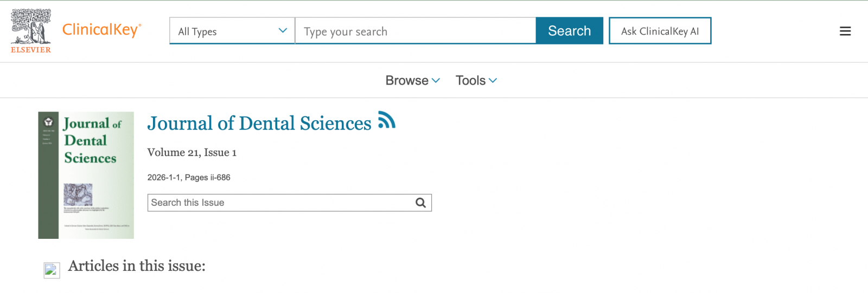Open the Tools menu
868x293 pixels.
(470, 81)
